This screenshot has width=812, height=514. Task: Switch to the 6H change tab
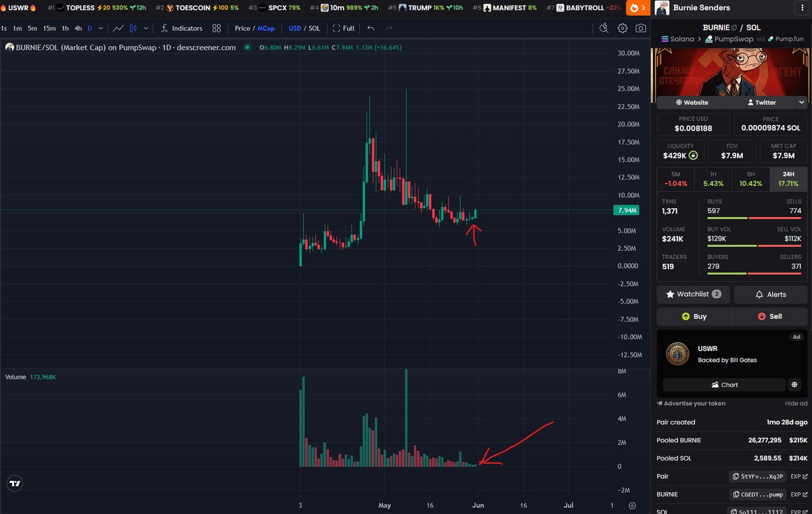[x=751, y=179]
